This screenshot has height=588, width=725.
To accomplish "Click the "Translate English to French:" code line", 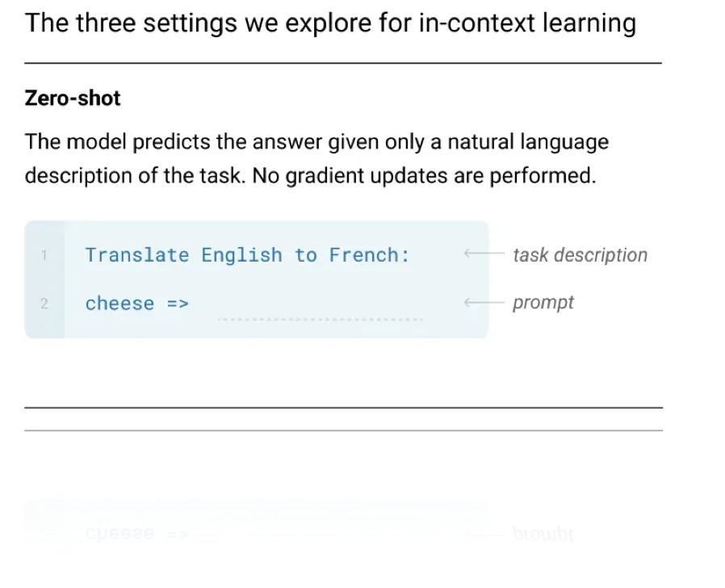I will pyautogui.click(x=247, y=255).
